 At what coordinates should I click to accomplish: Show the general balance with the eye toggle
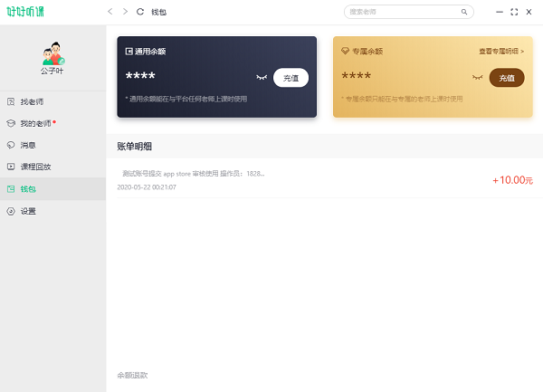point(262,77)
